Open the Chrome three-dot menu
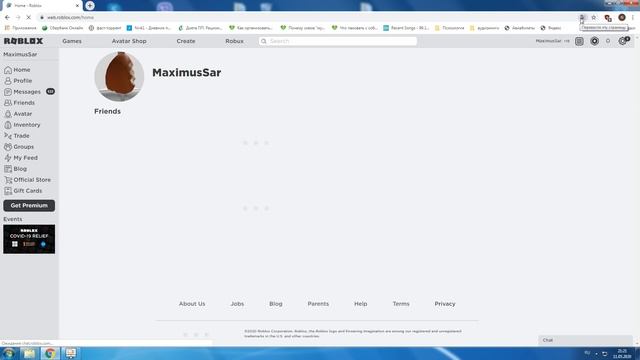This screenshot has width=640, height=360. [x=633, y=18]
